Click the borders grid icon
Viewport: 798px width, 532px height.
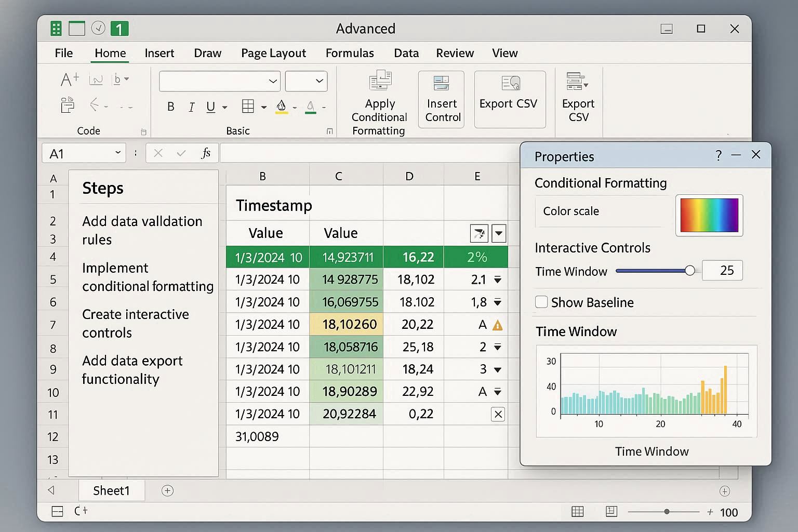tap(248, 107)
